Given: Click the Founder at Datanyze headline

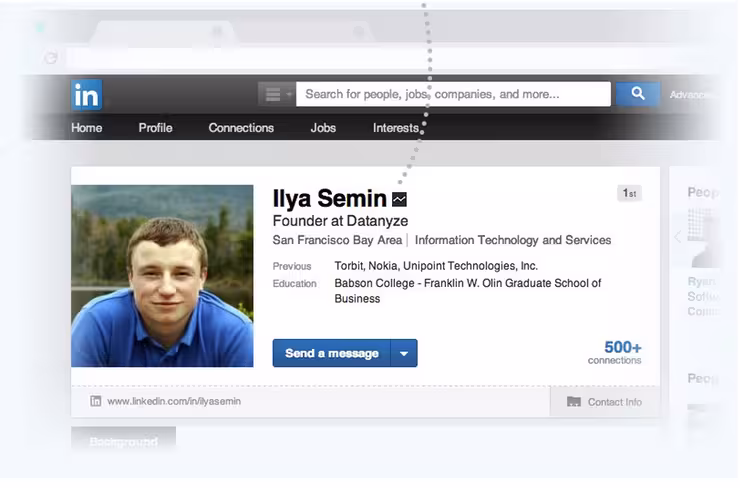Looking at the screenshot, I should coord(340,221).
